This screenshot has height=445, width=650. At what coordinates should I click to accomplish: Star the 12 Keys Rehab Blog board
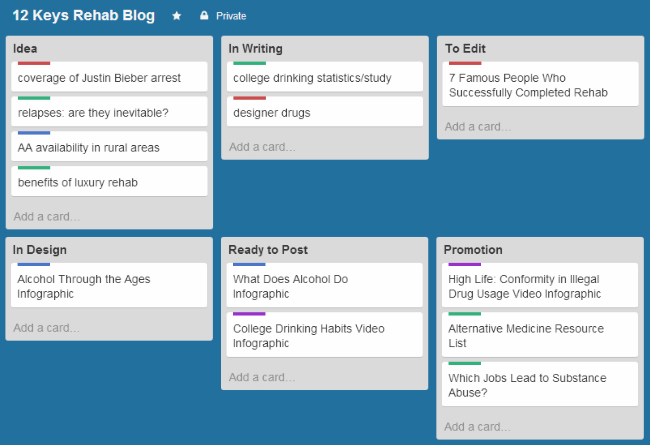(x=177, y=16)
